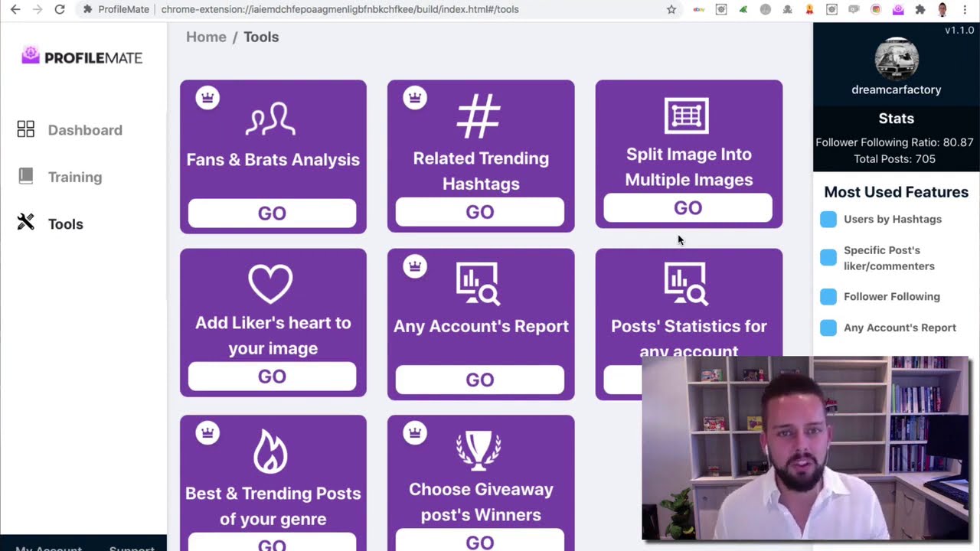Click the Follower Following Ratio: 80.87 stat
Image resolution: width=980 pixels, height=551 pixels.
tap(894, 142)
